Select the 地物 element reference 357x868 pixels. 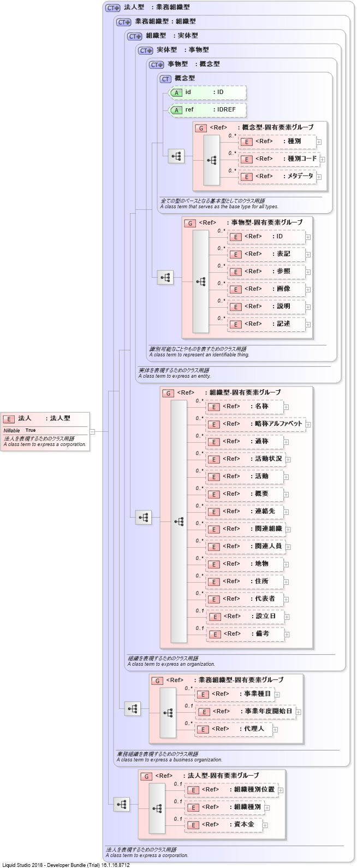coord(245,564)
